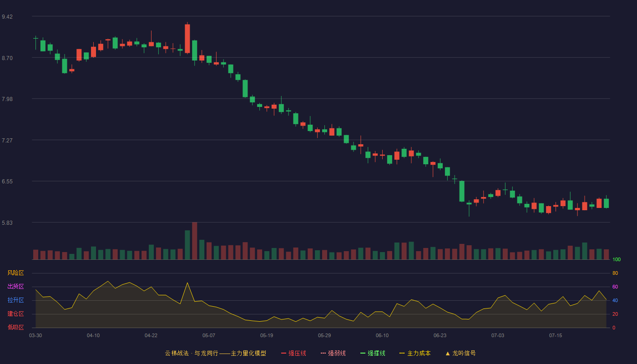This screenshot has width=637, height=364.
Task: Toggle the 强弱线 legend series
Action: tap(333, 353)
